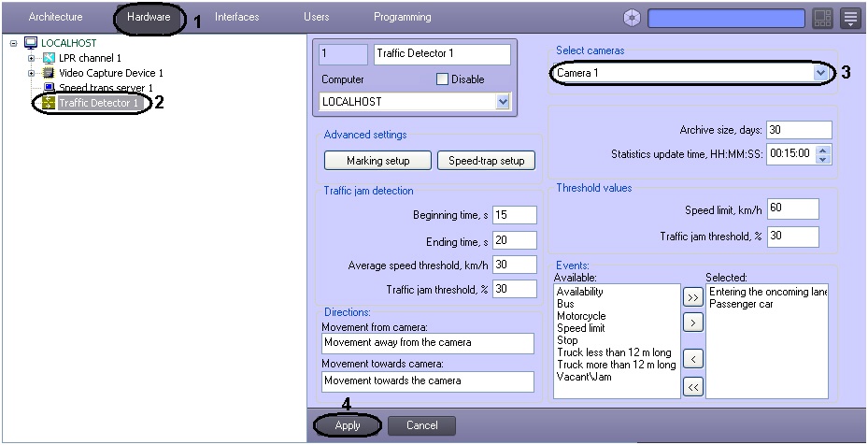Open the Programming tab

pyautogui.click(x=403, y=17)
